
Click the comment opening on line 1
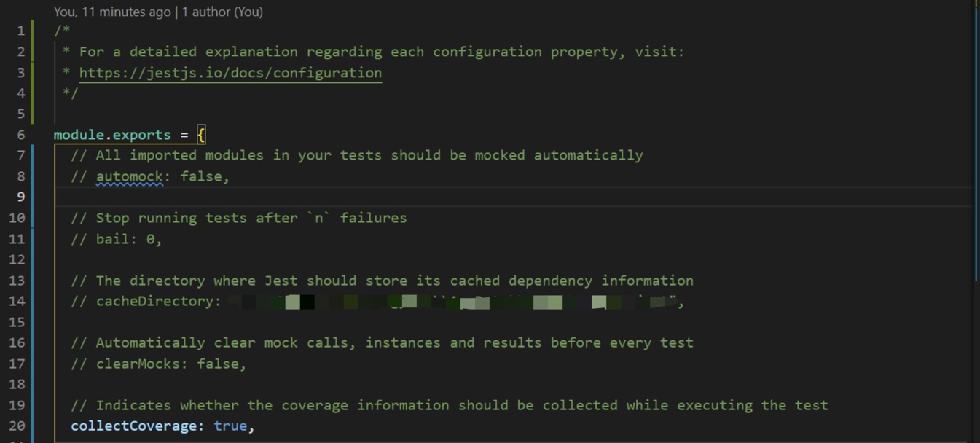pos(62,31)
